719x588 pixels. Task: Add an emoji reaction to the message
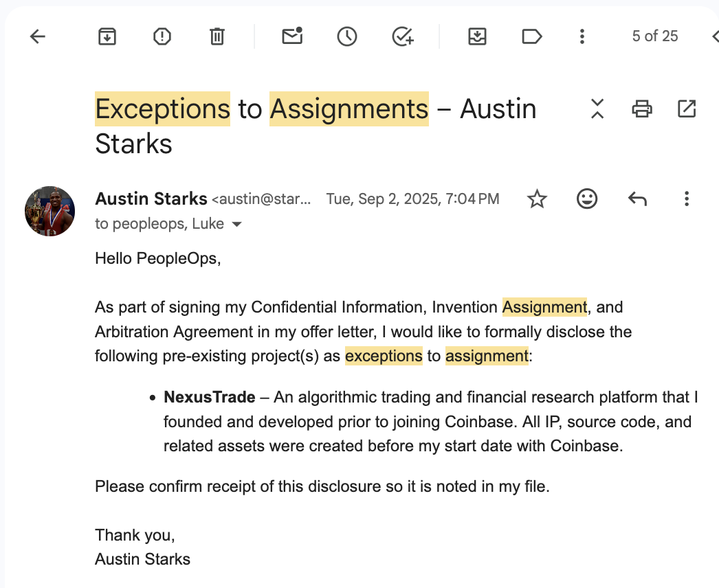point(587,199)
